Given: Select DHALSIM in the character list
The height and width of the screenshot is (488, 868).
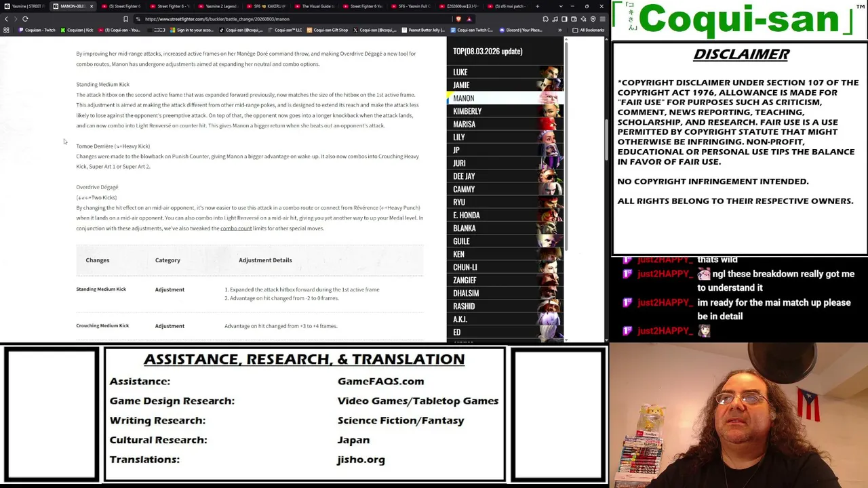Looking at the screenshot, I should point(505,293).
